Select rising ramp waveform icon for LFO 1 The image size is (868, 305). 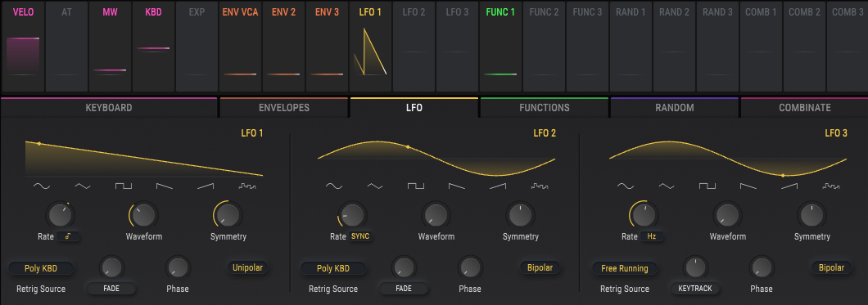206,186
